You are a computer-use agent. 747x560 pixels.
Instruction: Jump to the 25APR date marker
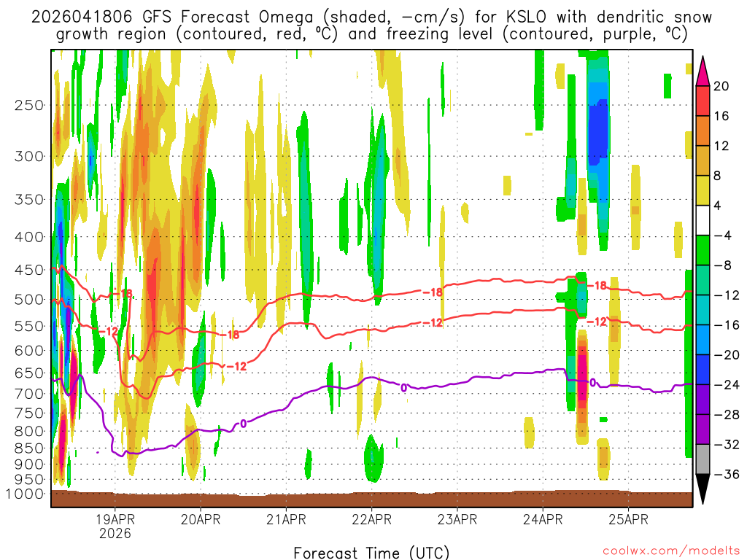tap(628, 520)
